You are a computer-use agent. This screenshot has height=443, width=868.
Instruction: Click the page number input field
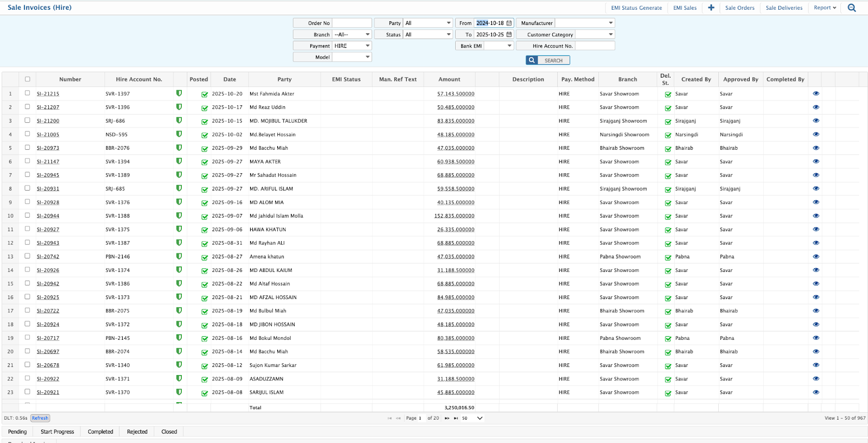pos(420,418)
